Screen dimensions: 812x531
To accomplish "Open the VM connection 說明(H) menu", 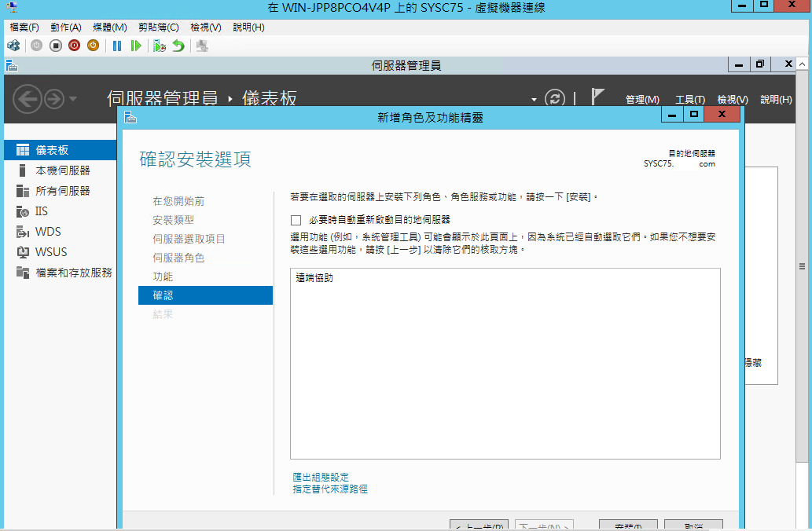I will click(248, 27).
